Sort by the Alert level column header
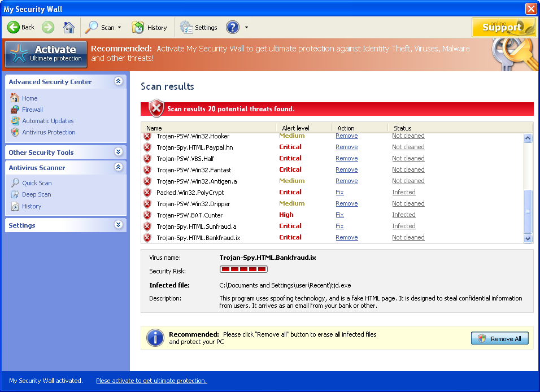 (x=304, y=128)
